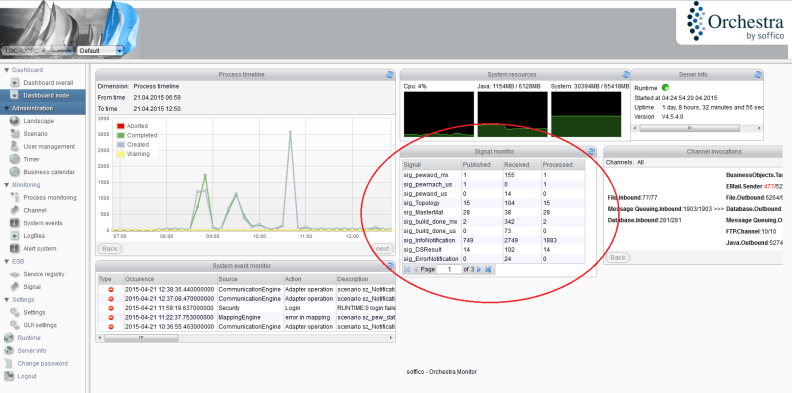
Task: Open the Default dropdown in header
Action: pos(101,51)
